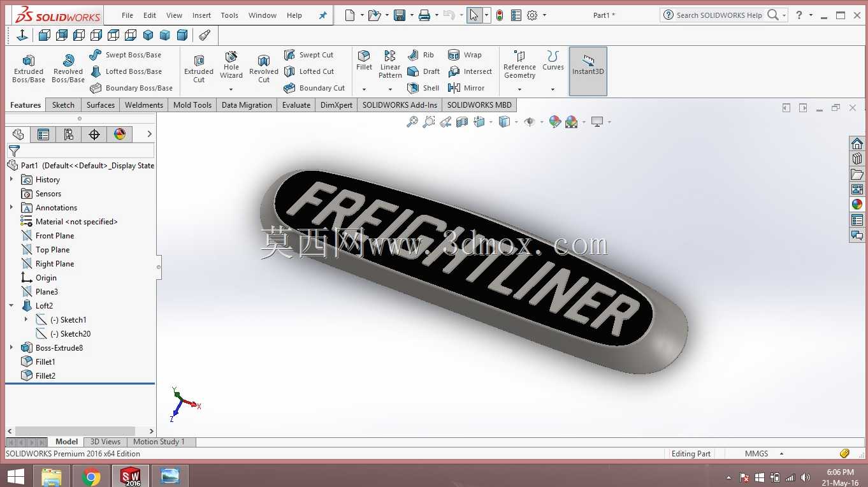Open the File menu
Screen dimensions: 868x487
pos(127,15)
